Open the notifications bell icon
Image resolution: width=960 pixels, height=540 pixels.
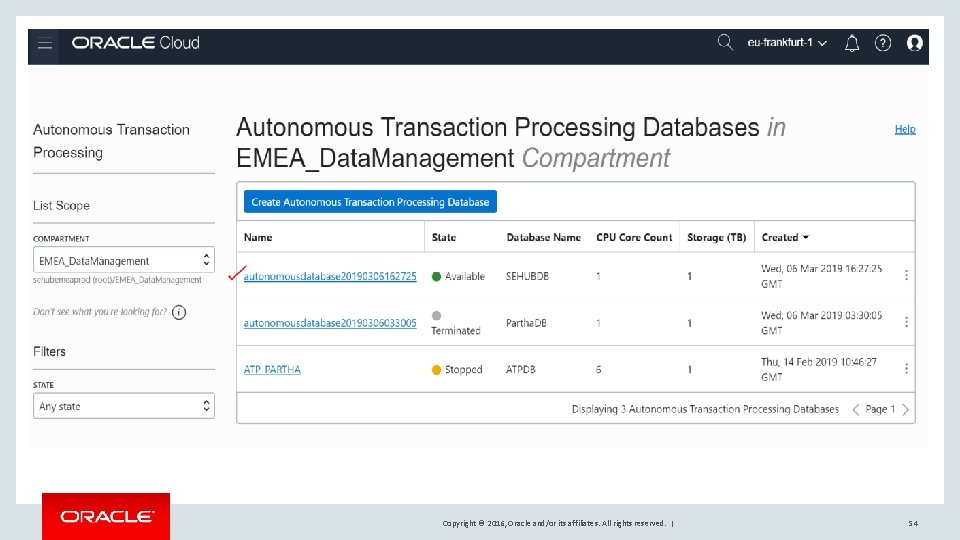(852, 43)
